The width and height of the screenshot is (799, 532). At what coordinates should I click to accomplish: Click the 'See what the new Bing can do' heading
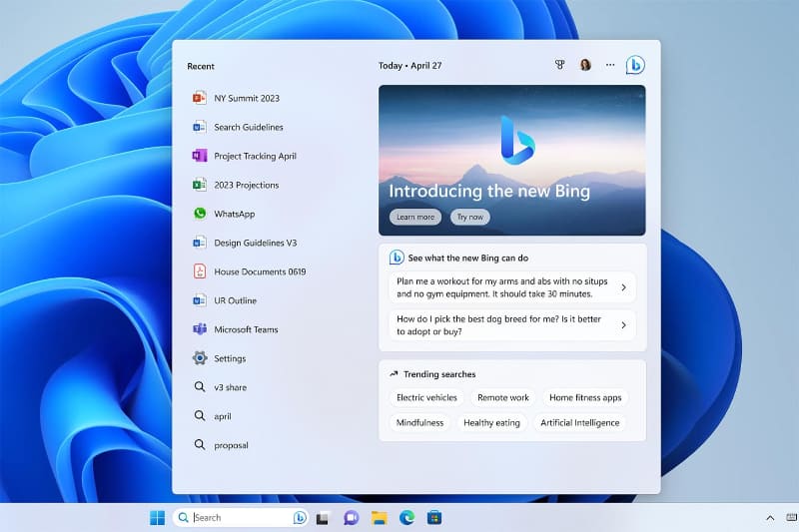coord(467,259)
